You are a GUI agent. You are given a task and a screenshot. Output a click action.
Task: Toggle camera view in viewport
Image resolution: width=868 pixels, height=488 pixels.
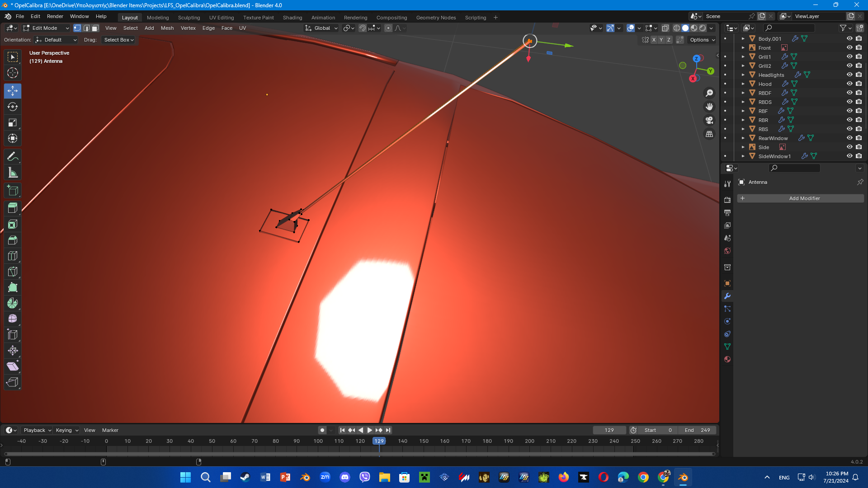[x=709, y=120]
